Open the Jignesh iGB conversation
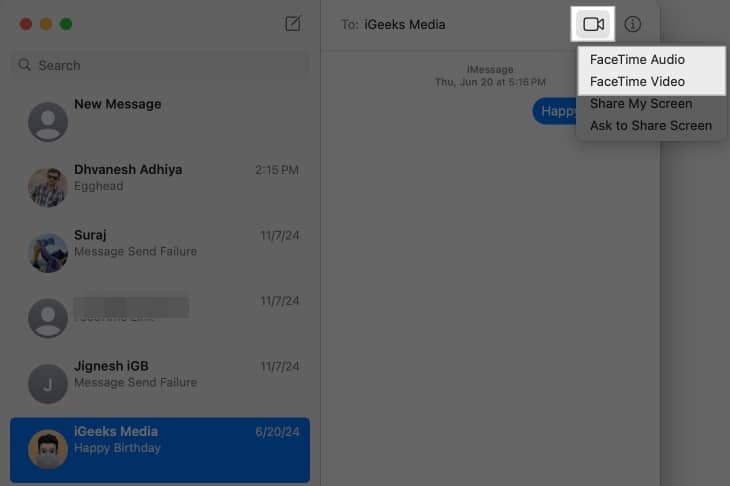Image resolution: width=730 pixels, height=486 pixels. click(160, 384)
